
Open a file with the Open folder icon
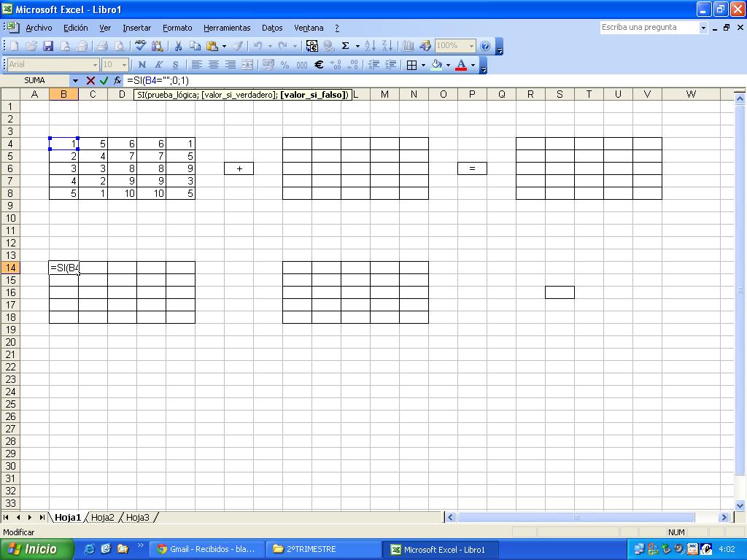(x=31, y=46)
